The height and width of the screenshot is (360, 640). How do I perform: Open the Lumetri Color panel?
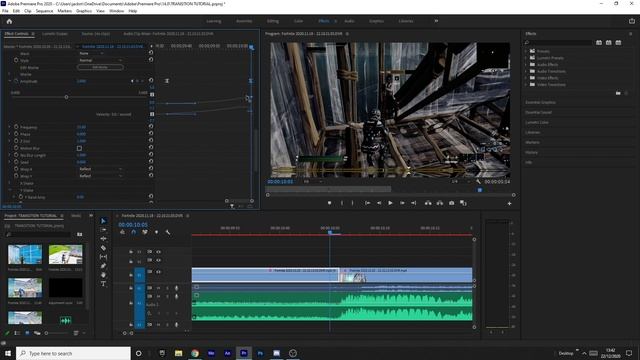click(x=537, y=122)
